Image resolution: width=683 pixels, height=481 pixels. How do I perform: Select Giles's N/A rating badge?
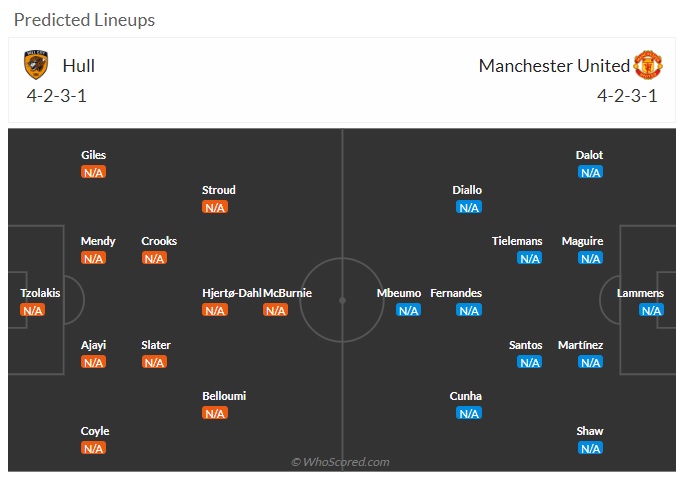pos(93,172)
